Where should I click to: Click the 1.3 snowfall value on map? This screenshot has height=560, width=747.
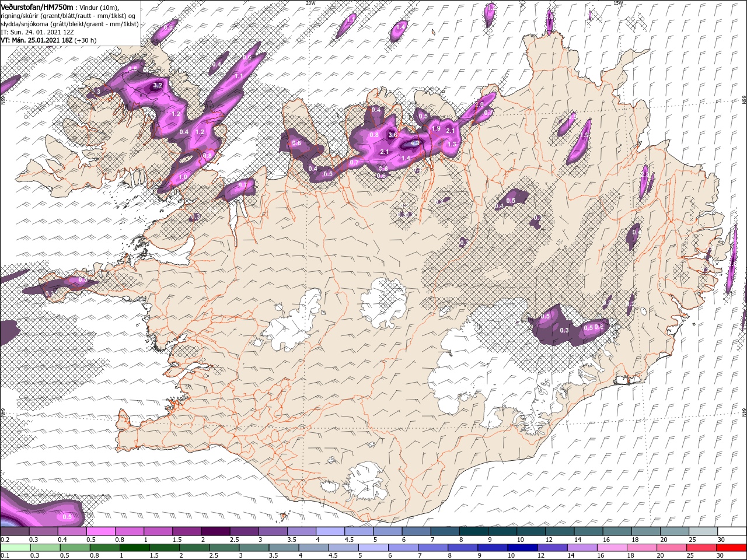click(451, 144)
